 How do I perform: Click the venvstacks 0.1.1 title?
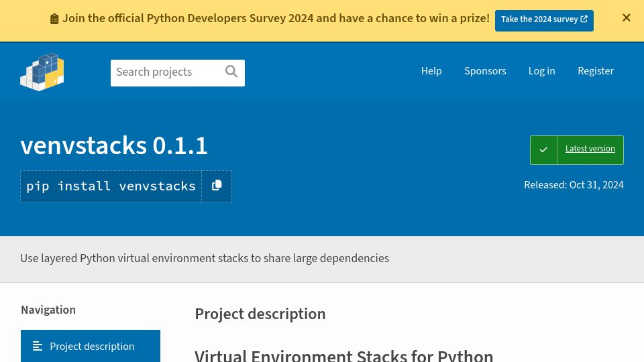coord(114,145)
